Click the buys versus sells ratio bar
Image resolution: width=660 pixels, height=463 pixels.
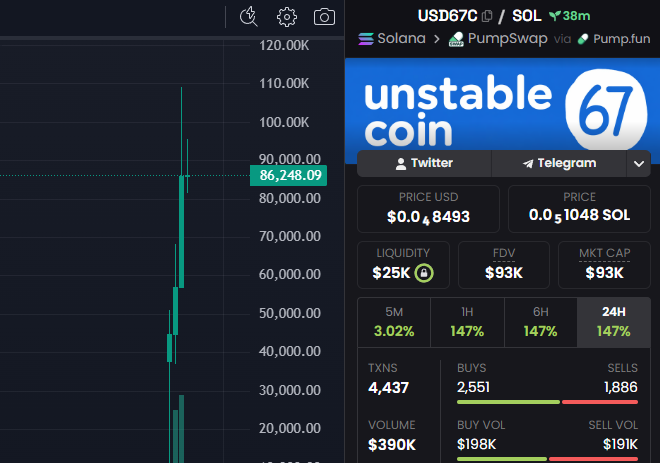pyautogui.click(x=547, y=402)
